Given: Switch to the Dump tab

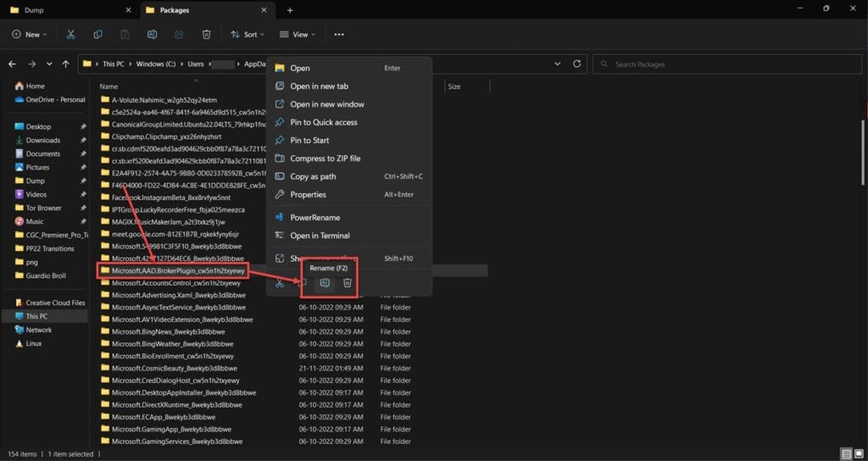Looking at the screenshot, I should coord(70,10).
